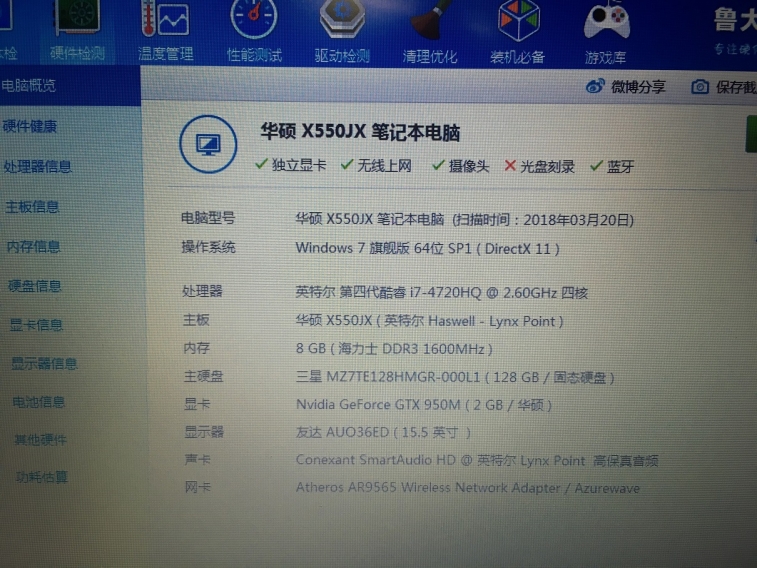
Task: Select 功耗估算 in the sidebar
Action: (42, 477)
